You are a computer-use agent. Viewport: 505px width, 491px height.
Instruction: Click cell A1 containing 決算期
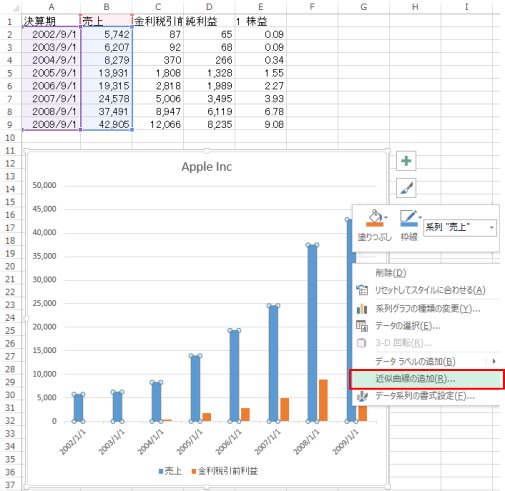(x=51, y=21)
